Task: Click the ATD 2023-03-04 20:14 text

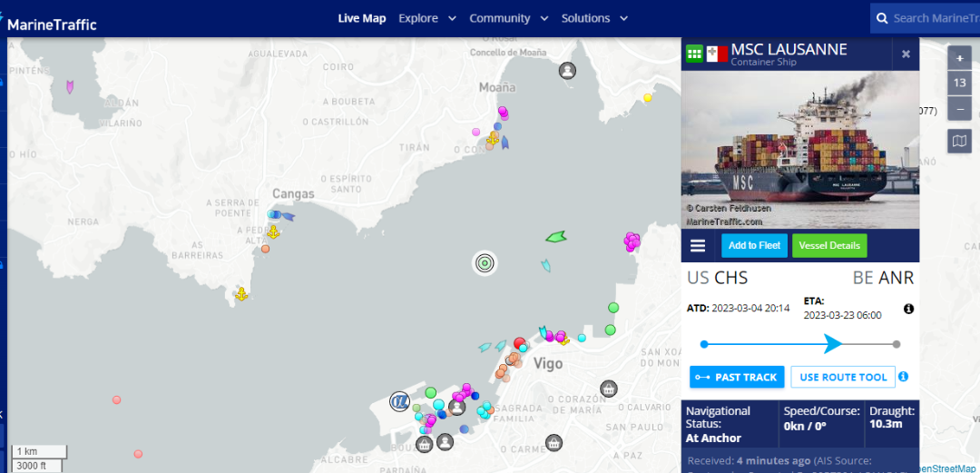Action: (x=738, y=308)
